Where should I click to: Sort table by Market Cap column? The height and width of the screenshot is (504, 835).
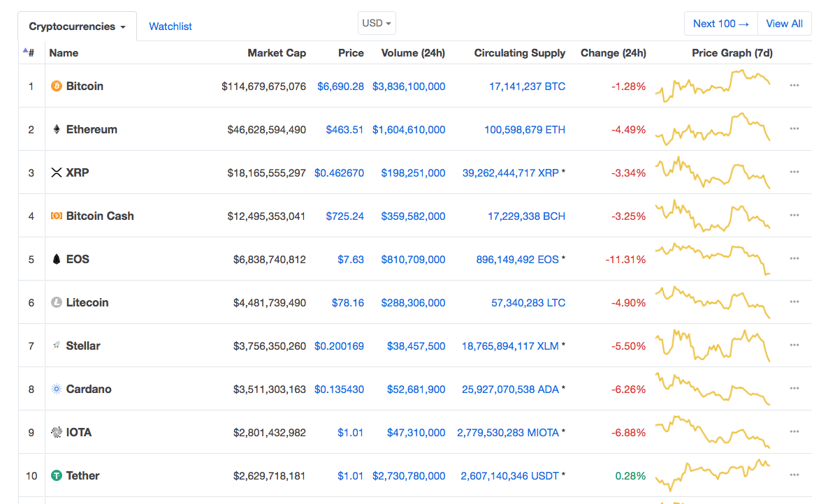point(277,52)
